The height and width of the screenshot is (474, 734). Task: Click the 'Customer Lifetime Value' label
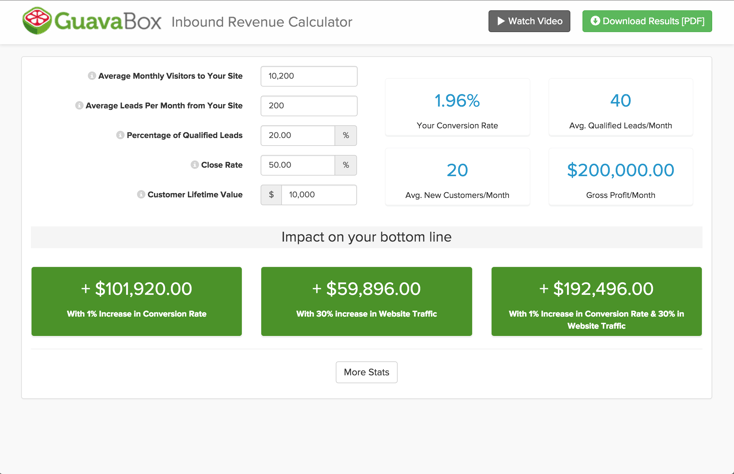point(195,195)
